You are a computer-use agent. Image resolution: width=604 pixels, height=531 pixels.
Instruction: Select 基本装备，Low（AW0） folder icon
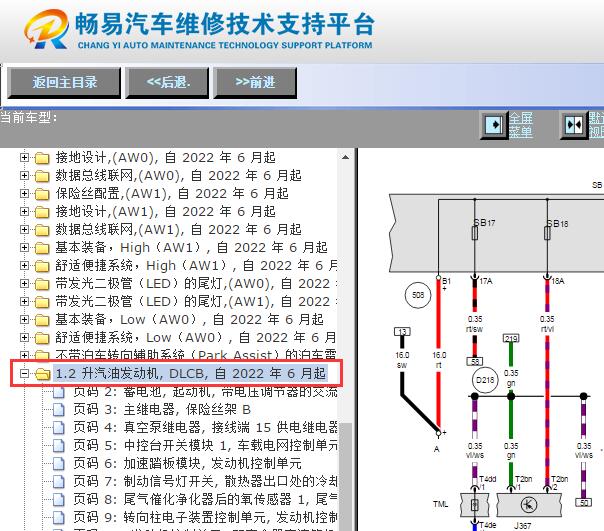[x=42, y=320]
